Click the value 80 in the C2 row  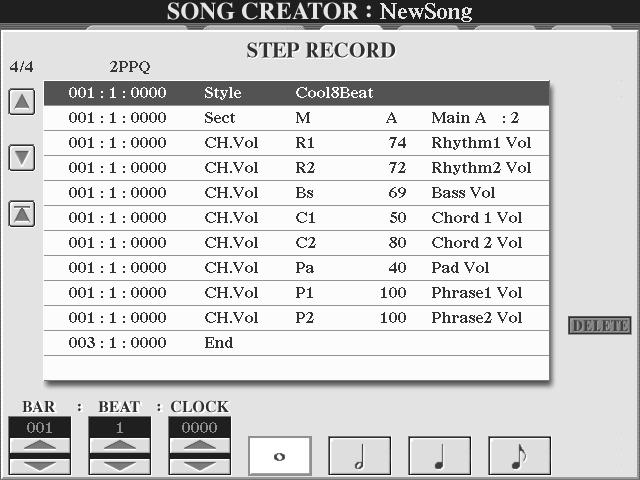point(397,243)
